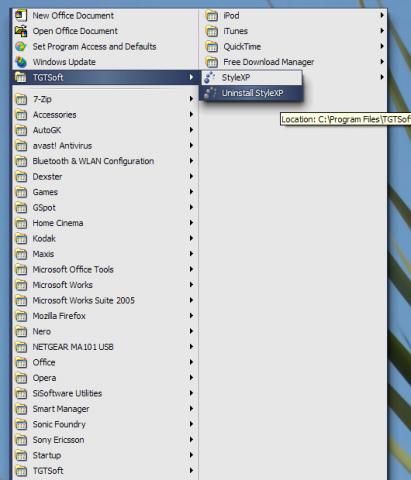This screenshot has height=480, width=411.
Task: Choose Uninstall StyleXP
Action: pyautogui.click(x=252, y=93)
